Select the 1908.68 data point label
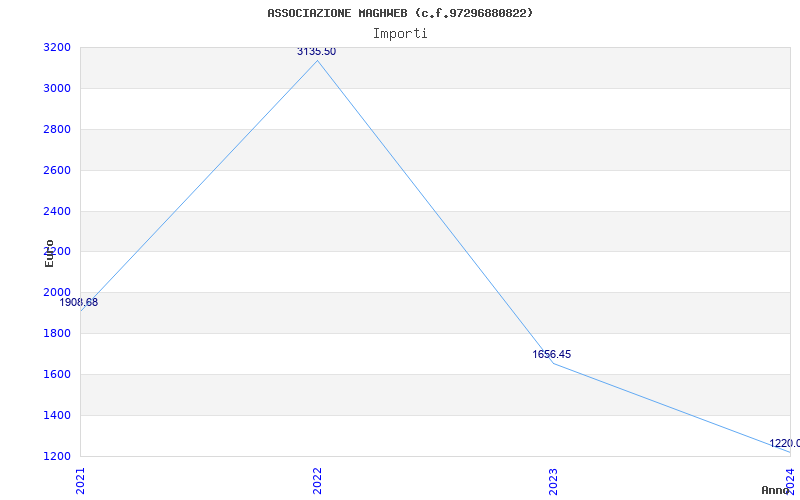This screenshot has width=800, height=500. [79, 303]
